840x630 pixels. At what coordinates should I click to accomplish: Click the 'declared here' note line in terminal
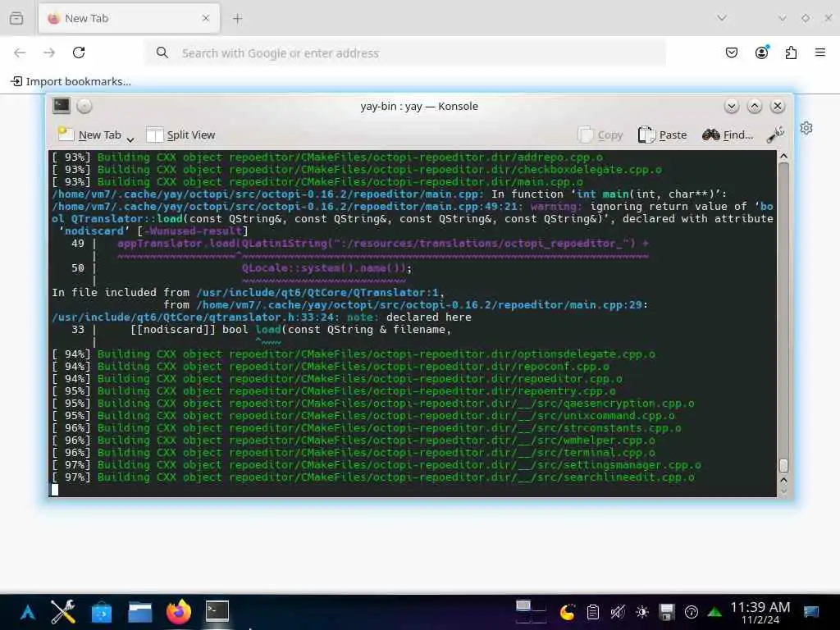click(262, 317)
